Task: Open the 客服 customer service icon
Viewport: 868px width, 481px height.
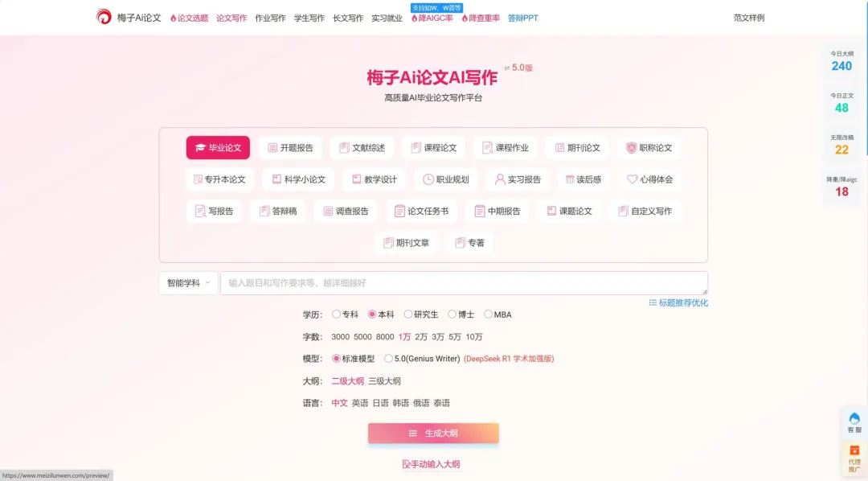Action: click(854, 422)
